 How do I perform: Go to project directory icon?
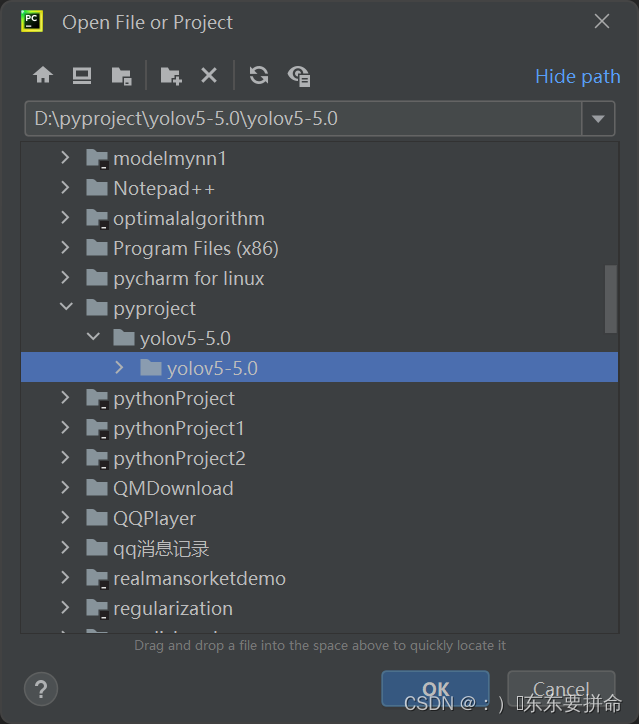[x=122, y=76]
